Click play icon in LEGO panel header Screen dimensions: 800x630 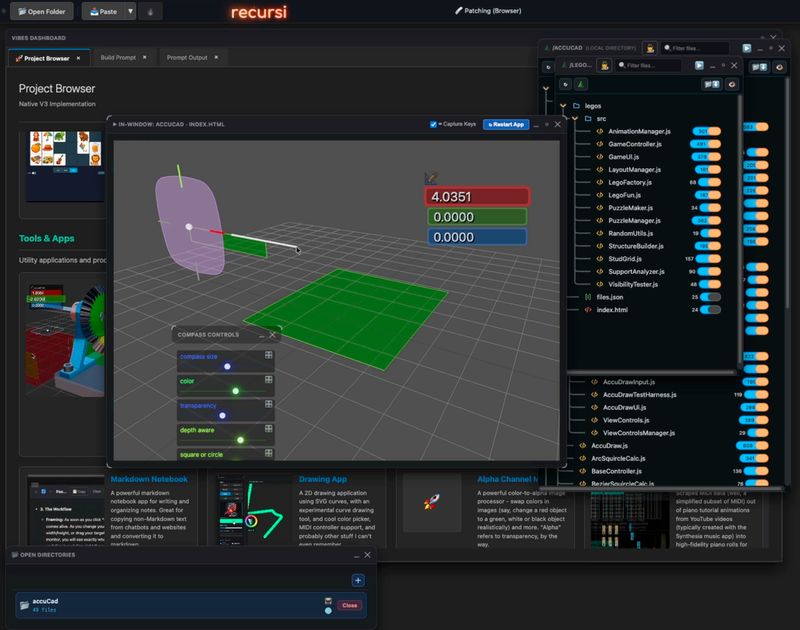pos(699,65)
